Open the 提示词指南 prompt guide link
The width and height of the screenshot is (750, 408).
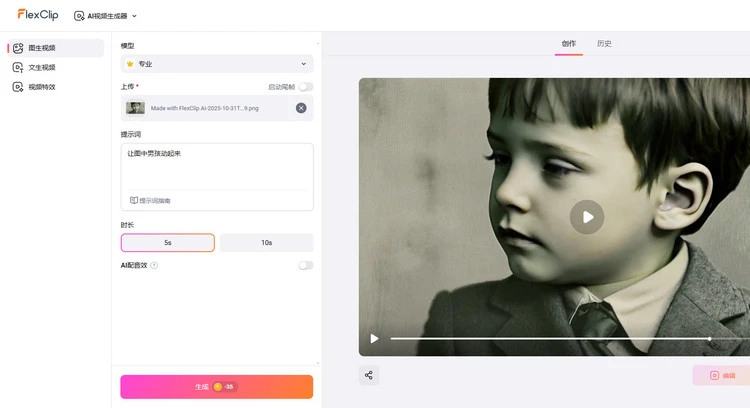click(x=150, y=200)
